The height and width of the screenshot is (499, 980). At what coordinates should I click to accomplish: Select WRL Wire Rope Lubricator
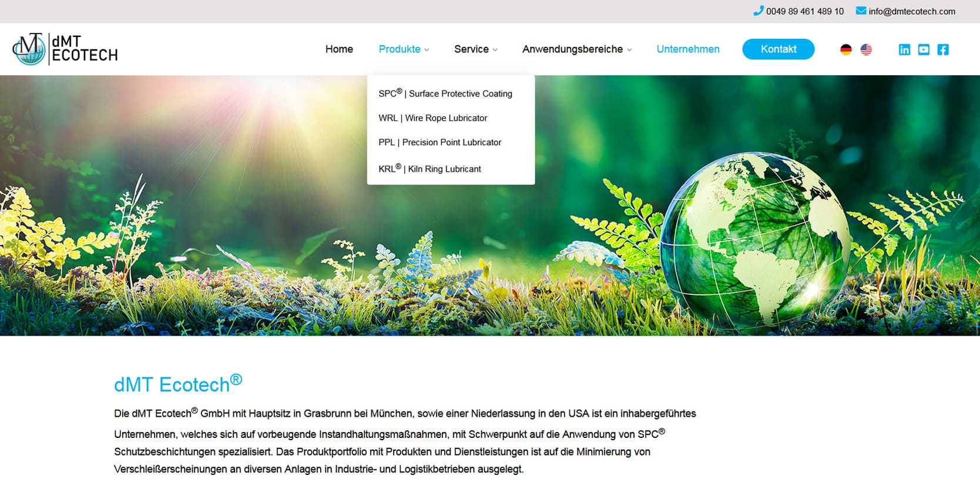433,118
